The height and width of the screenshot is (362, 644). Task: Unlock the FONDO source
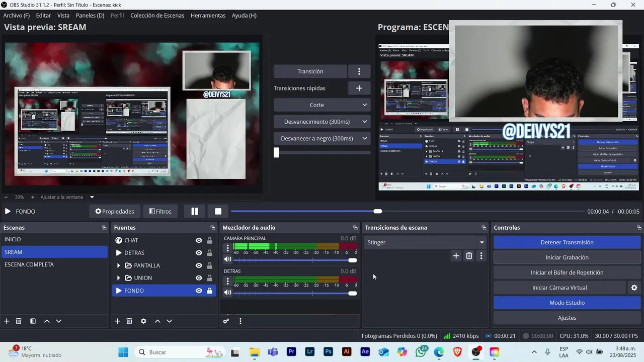(210, 291)
